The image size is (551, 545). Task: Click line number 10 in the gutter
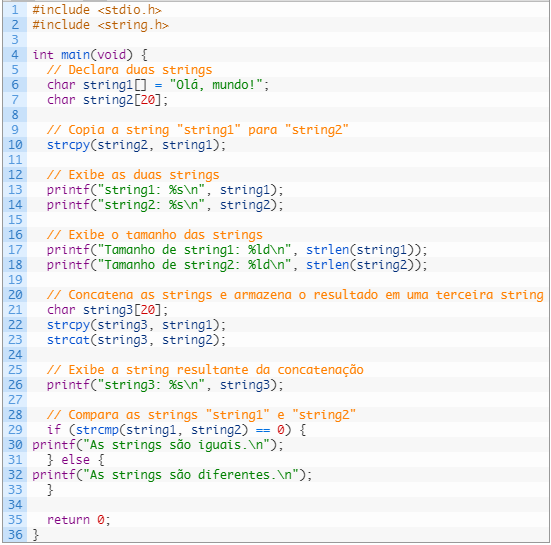[x=15, y=145]
